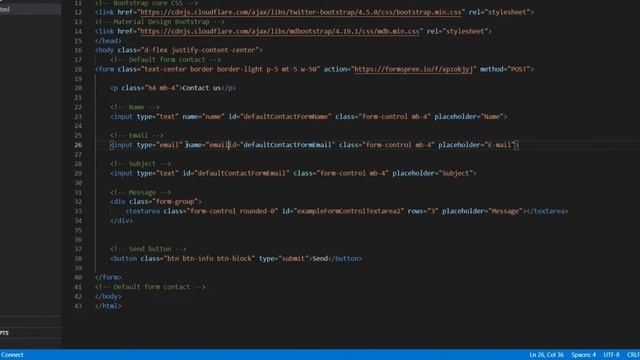Click line number 26 in the gutter
This screenshot has height=360, width=640.
[78, 145]
